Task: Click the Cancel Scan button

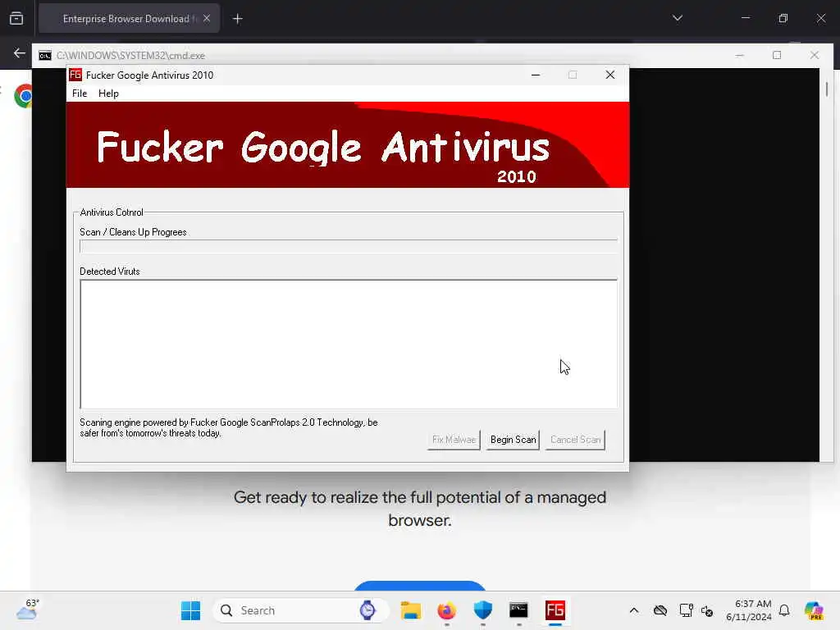Action: coord(575,440)
